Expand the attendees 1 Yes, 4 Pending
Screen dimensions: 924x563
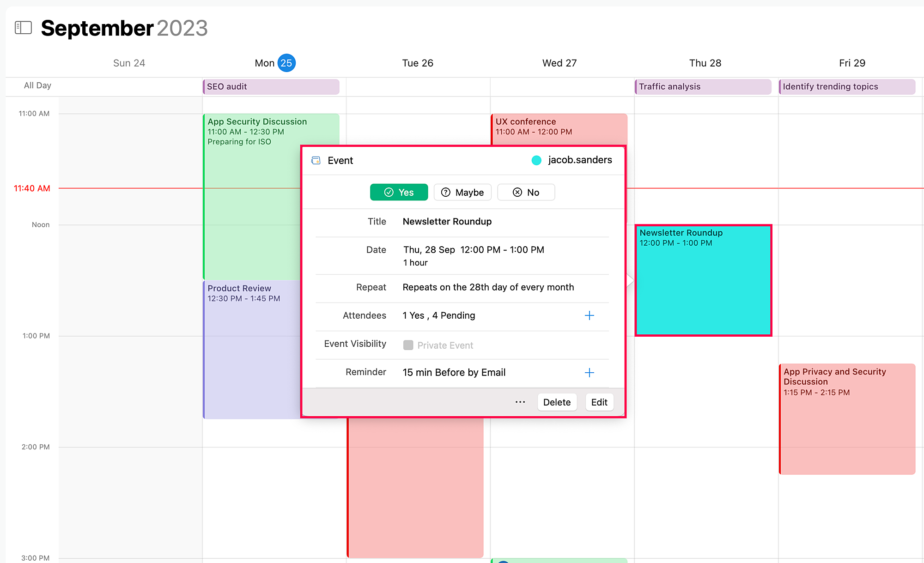tap(438, 315)
